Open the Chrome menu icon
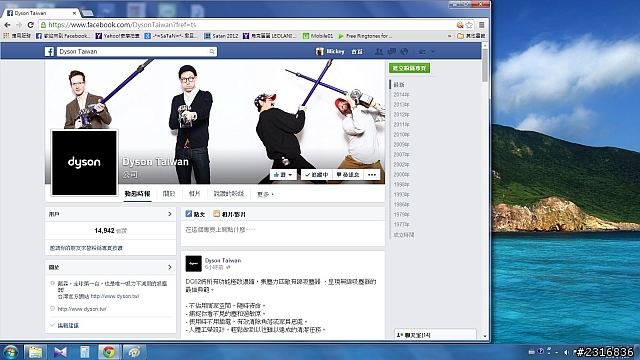The image size is (640, 360). tap(482, 25)
